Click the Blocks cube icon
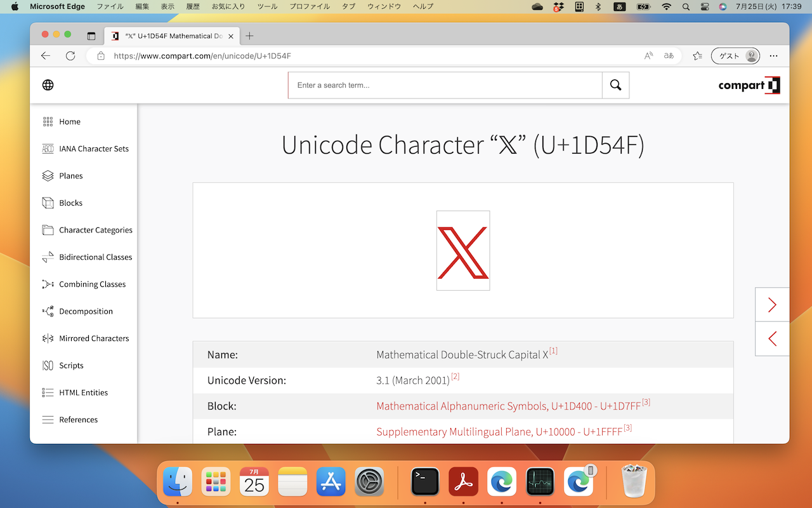 click(48, 203)
